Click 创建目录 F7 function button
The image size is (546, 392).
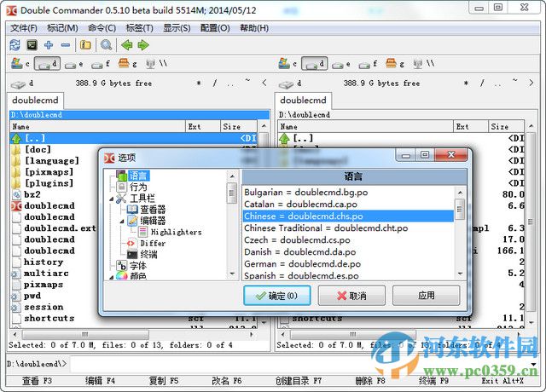(x=299, y=381)
